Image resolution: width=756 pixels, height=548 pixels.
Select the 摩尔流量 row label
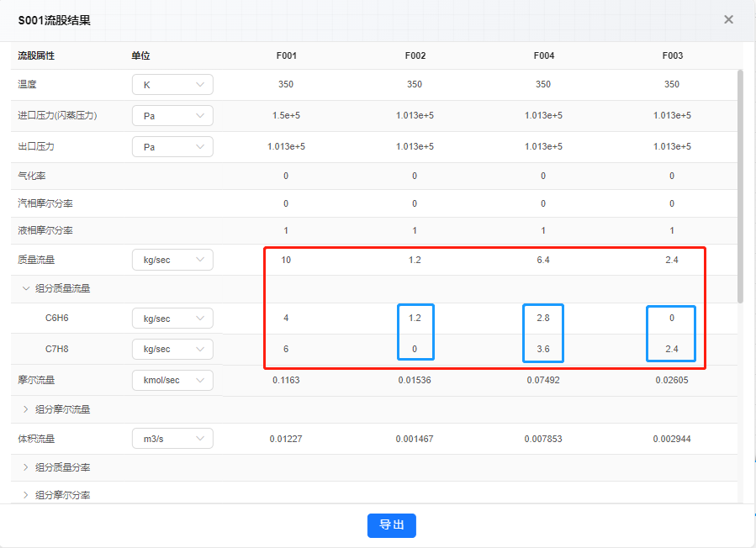click(36, 380)
